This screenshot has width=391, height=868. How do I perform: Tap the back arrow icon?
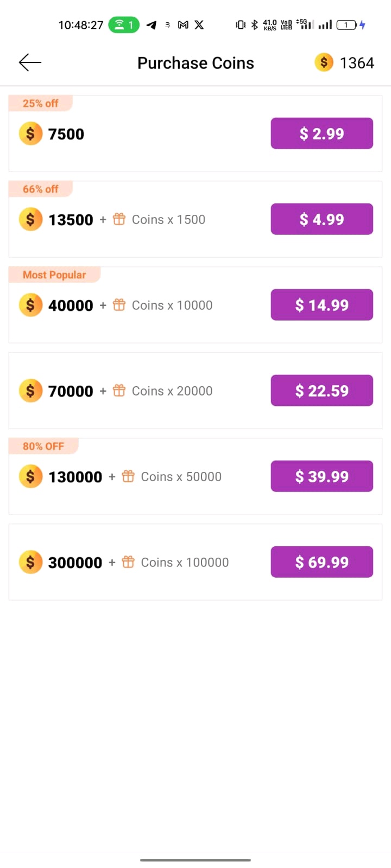[30, 63]
